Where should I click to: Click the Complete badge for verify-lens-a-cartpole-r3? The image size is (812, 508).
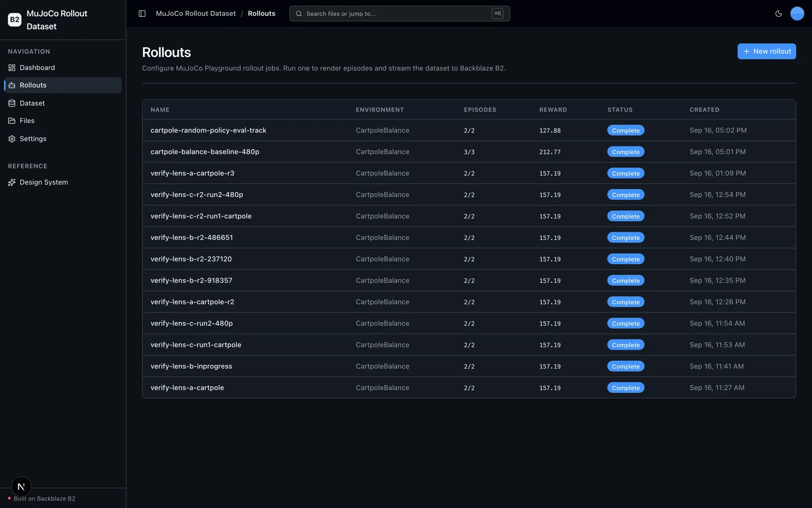pos(626,173)
